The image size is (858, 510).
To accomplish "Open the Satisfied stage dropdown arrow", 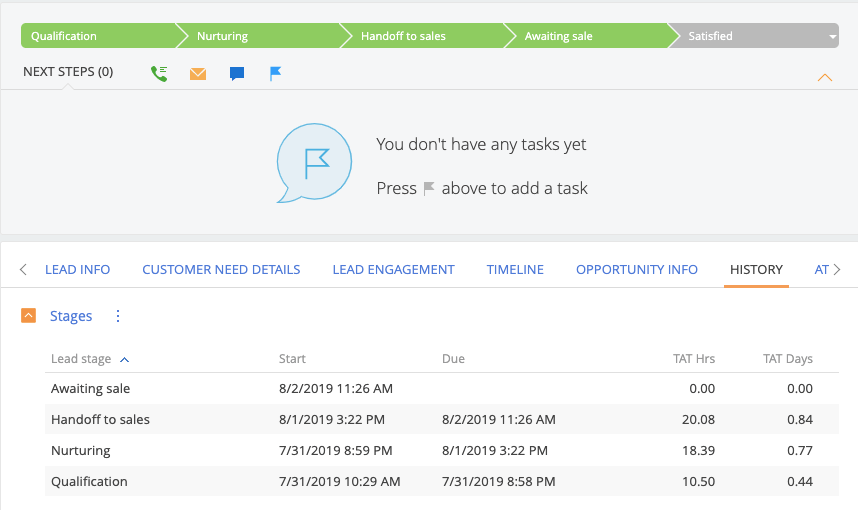I will pos(832,37).
